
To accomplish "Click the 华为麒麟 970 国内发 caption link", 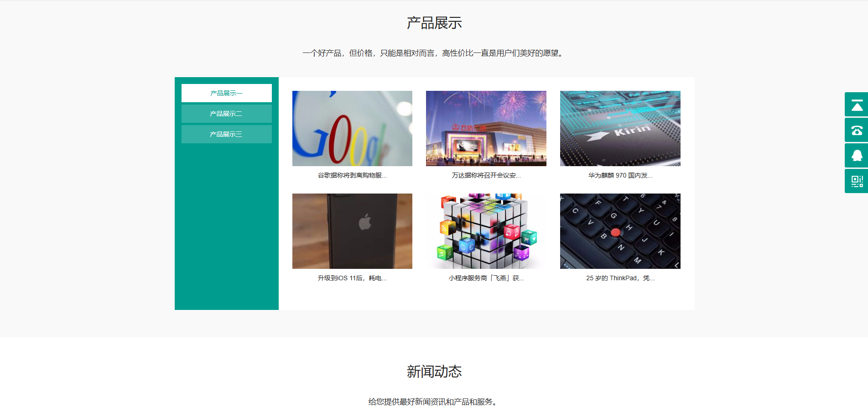I will tap(620, 175).
